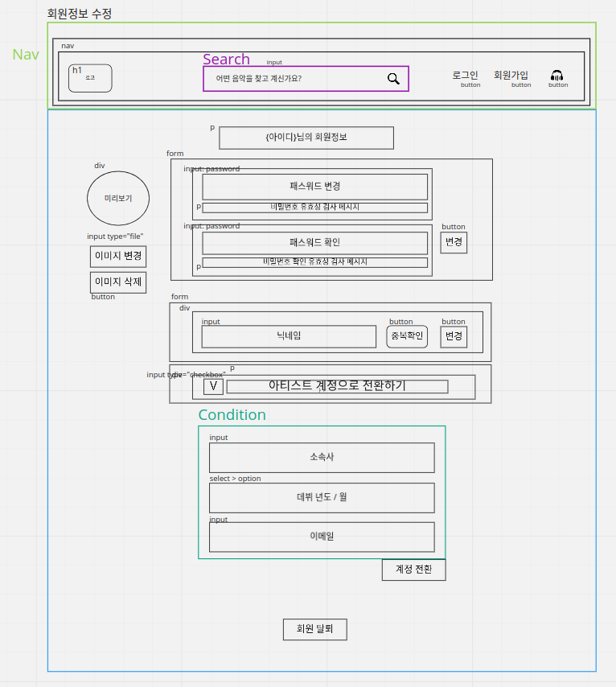Click the 로그인 button
The width and height of the screenshot is (616, 687).
tap(465, 76)
